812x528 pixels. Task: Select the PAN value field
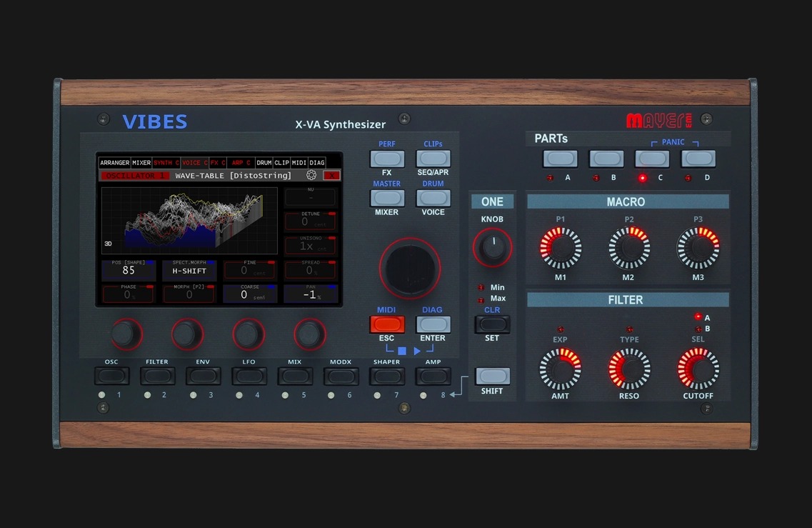coord(311,293)
